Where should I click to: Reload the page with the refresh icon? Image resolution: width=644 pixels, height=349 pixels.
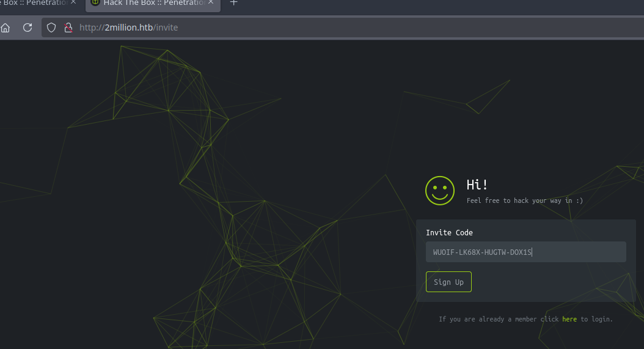pyautogui.click(x=27, y=28)
